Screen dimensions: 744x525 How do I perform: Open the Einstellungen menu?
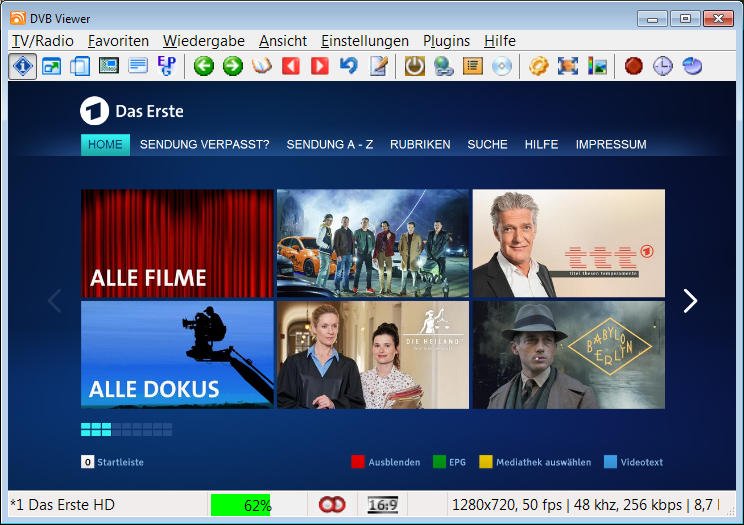click(365, 41)
